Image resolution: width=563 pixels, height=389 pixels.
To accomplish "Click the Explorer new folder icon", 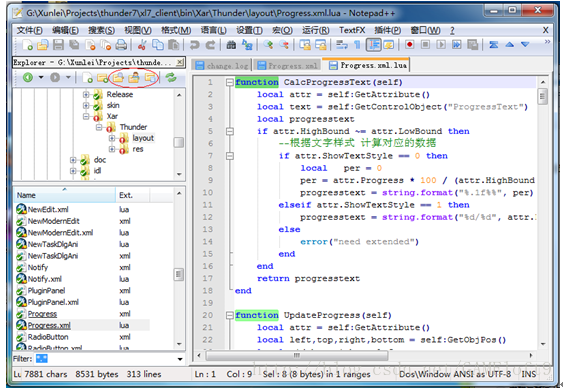I will pos(102,77).
